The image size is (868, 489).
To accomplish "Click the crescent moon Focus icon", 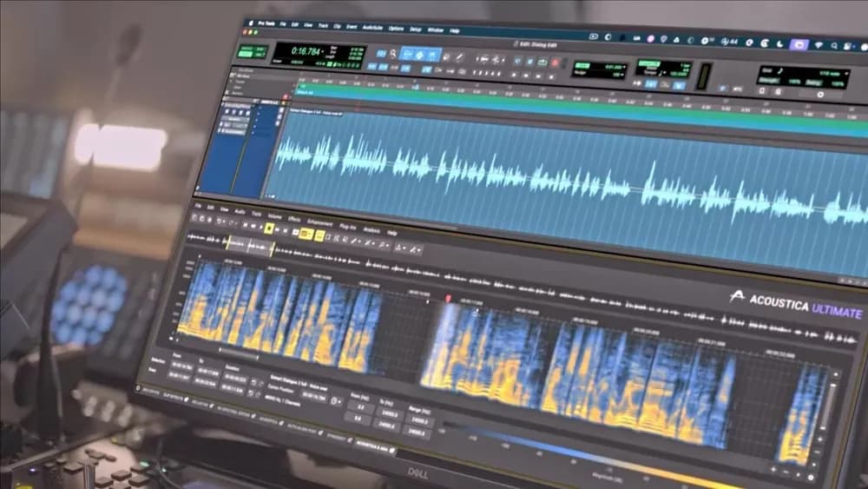I will point(780,43).
